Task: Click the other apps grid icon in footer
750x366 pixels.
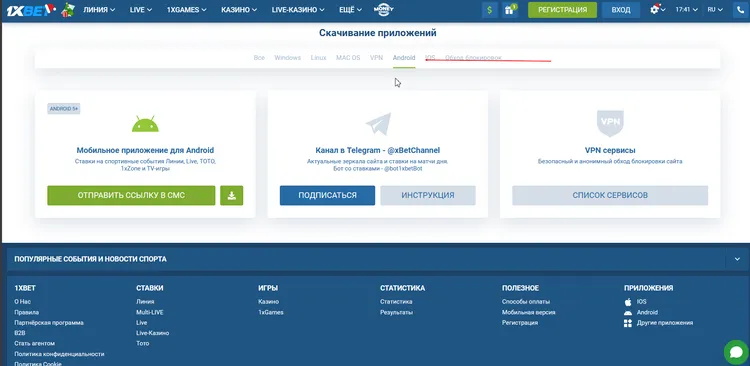Action: point(628,323)
